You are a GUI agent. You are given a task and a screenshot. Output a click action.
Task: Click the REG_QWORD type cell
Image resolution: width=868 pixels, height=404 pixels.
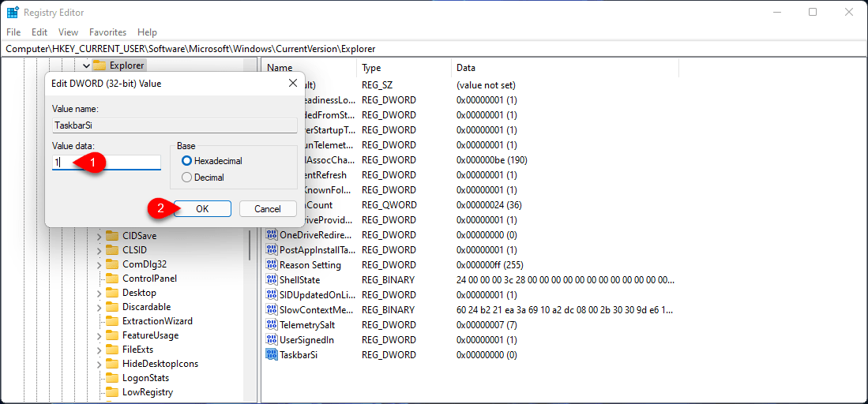point(389,205)
